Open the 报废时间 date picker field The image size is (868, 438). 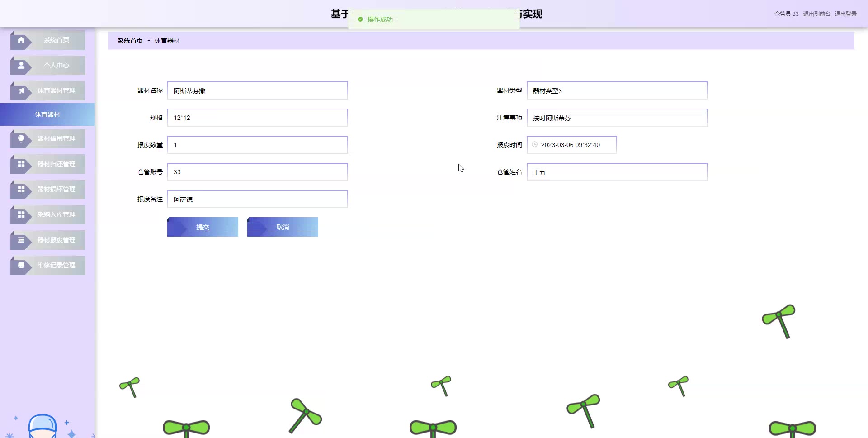572,145
